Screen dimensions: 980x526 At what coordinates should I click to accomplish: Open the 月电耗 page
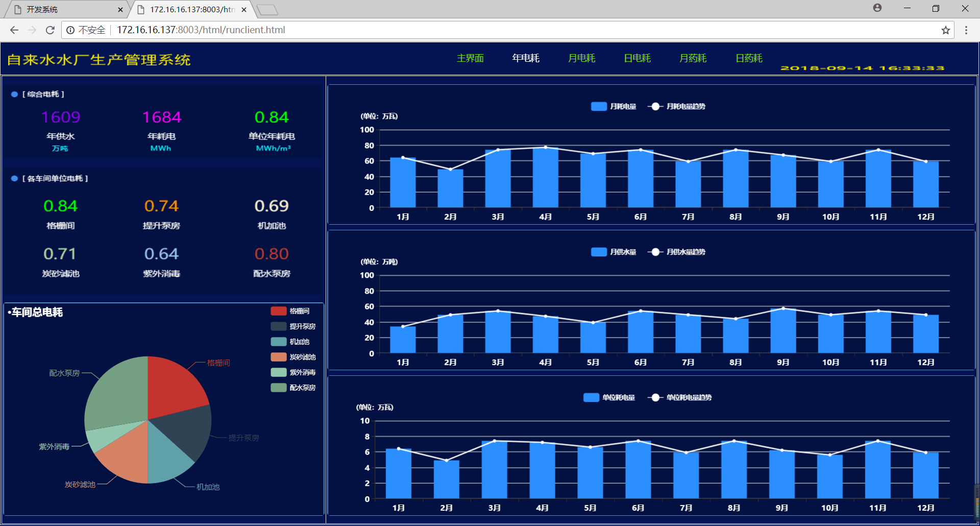coord(582,58)
